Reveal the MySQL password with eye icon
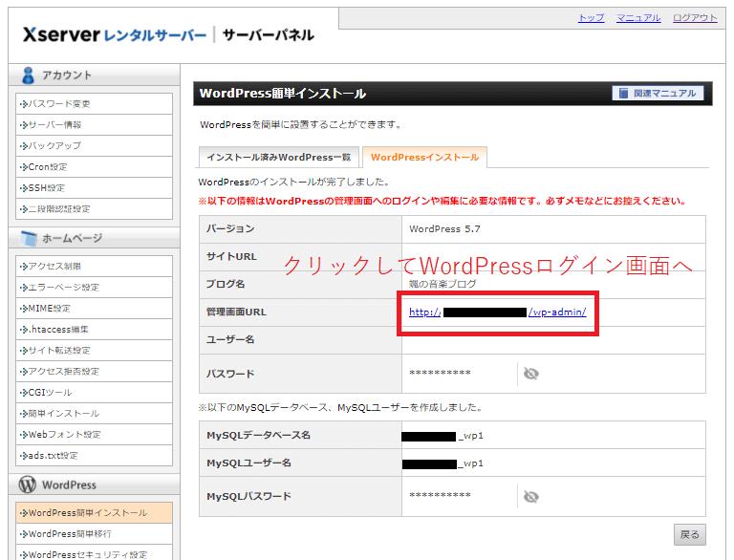The width and height of the screenshot is (734, 560). click(x=530, y=496)
